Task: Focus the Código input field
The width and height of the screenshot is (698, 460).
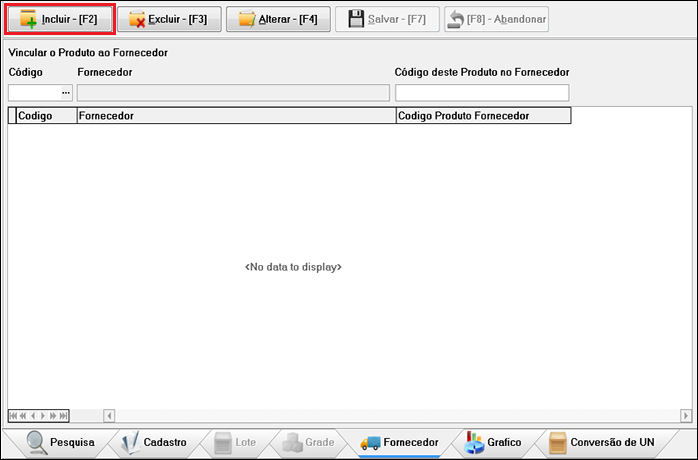Action: coord(35,93)
